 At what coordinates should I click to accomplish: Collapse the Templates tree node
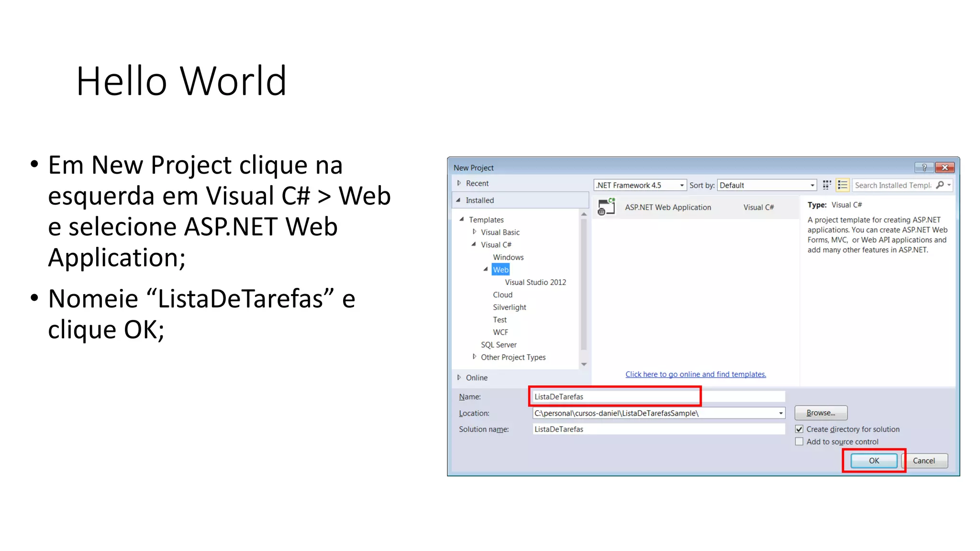(462, 219)
